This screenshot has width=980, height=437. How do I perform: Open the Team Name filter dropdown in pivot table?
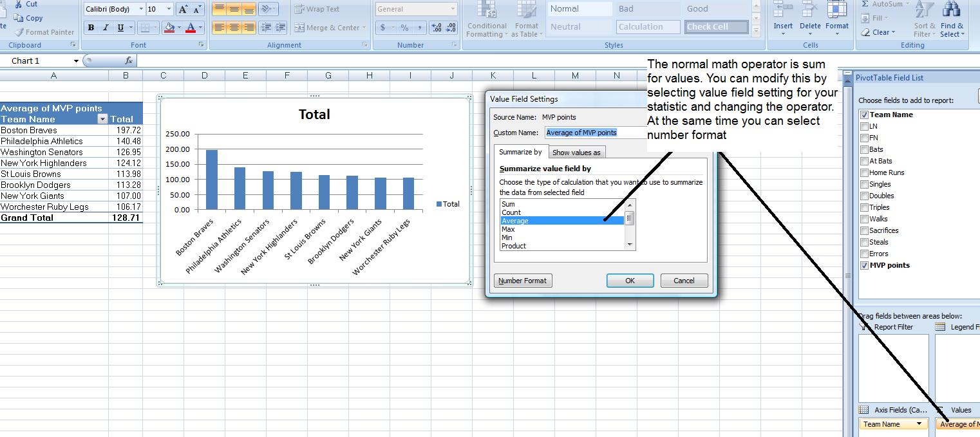point(102,119)
